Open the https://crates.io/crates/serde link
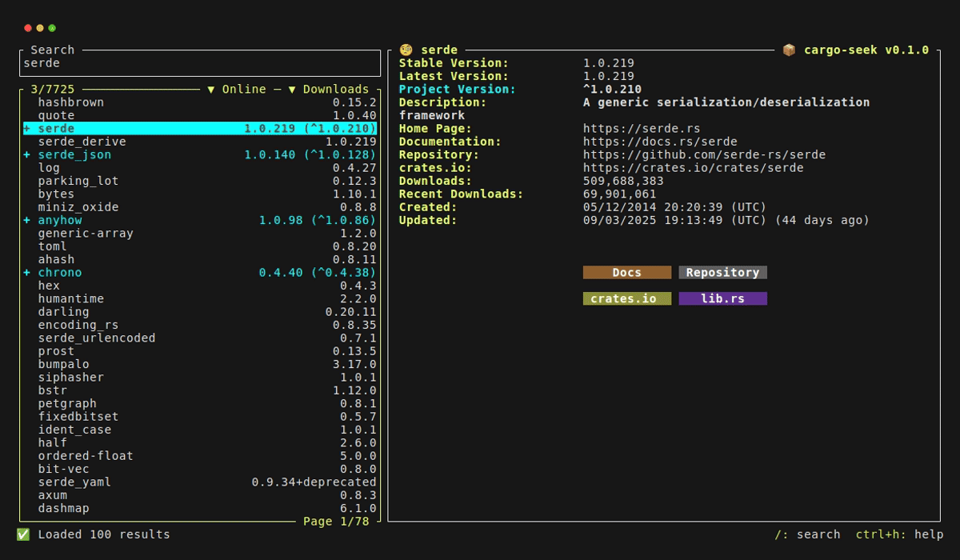Image resolution: width=960 pixels, height=560 pixels. tap(693, 168)
